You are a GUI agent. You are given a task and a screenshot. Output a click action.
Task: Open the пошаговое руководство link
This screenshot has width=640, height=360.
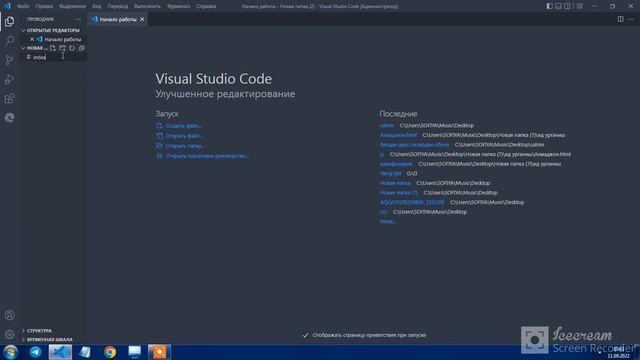tap(207, 156)
